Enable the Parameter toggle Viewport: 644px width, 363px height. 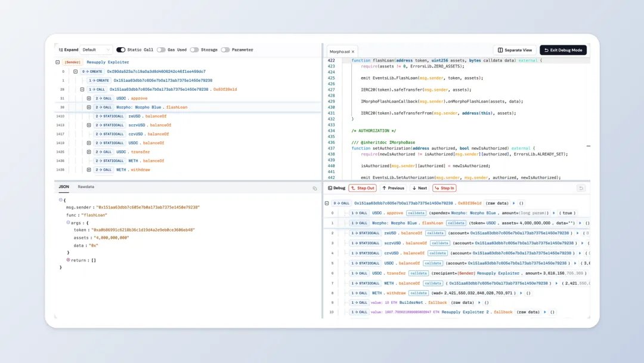225,50
